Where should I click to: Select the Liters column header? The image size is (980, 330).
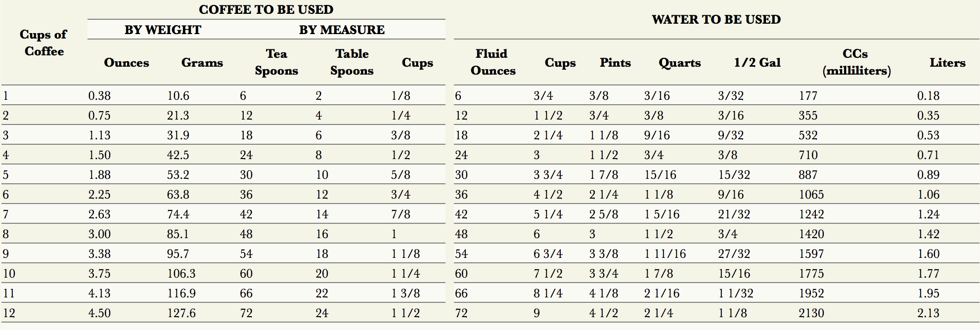947,63
